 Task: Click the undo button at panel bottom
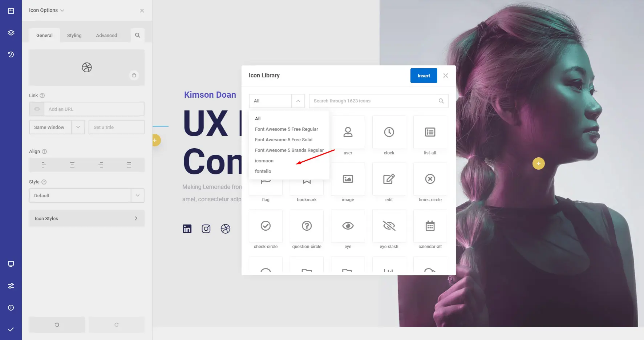(x=57, y=325)
